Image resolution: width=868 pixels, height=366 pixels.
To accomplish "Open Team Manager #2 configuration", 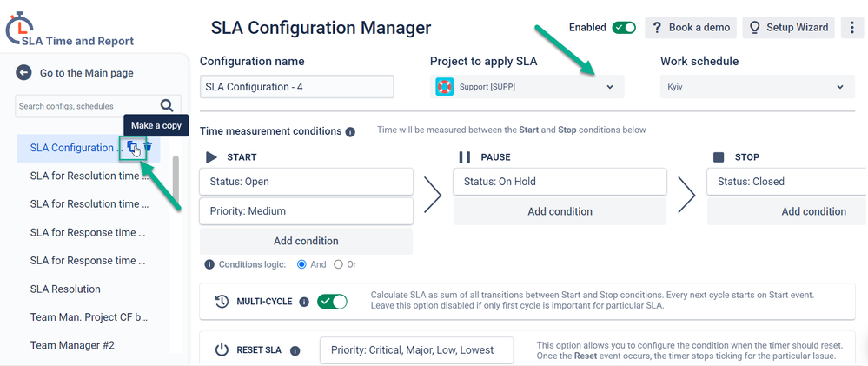I will click(72, 345).
